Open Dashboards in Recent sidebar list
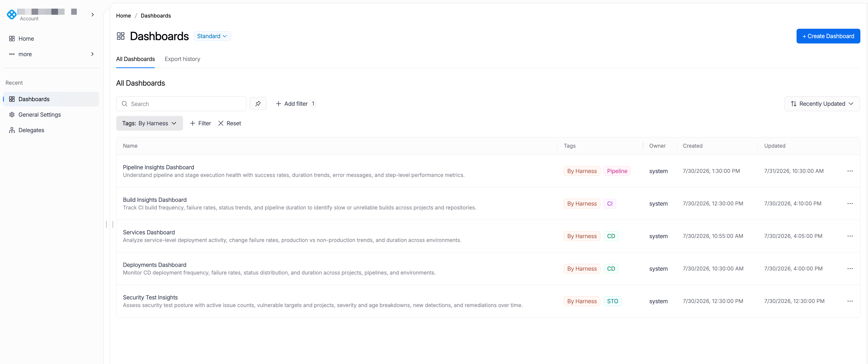 (51, 99)
